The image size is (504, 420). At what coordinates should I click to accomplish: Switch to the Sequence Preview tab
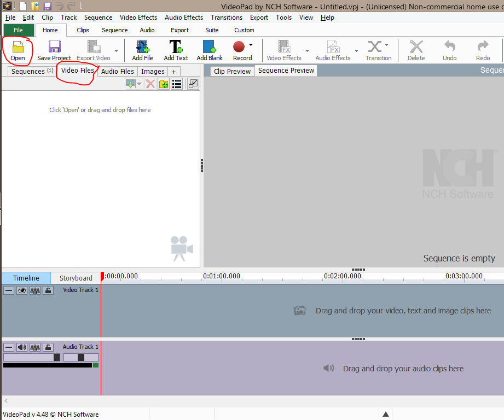tap(286, 71)
